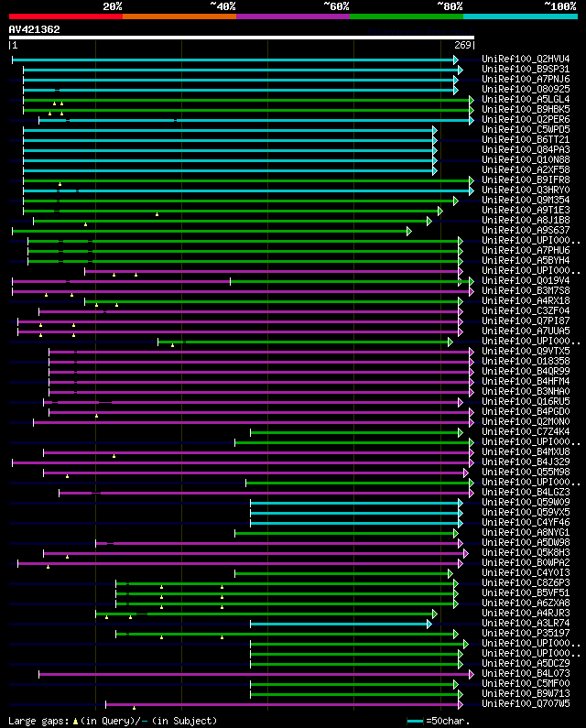Select the UniRef100_Q10N88 label
Viewport: 586px width, 728px height.
526,159
